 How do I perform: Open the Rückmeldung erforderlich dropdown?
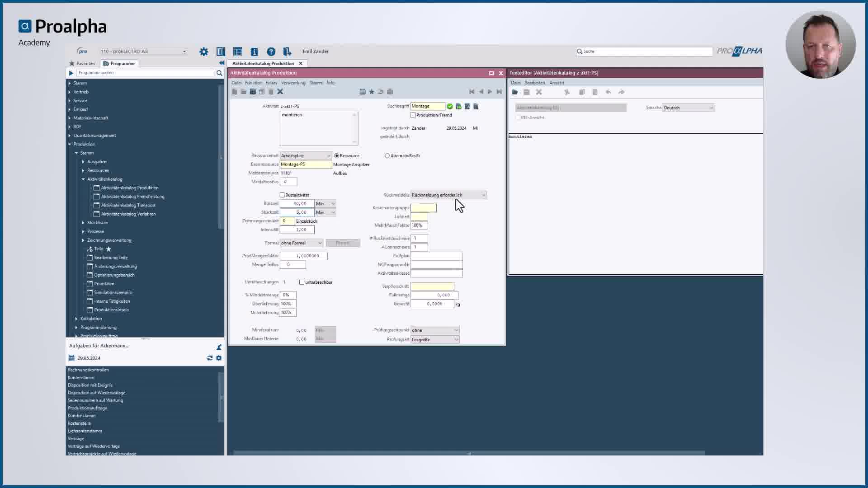[x=448, y=195]
